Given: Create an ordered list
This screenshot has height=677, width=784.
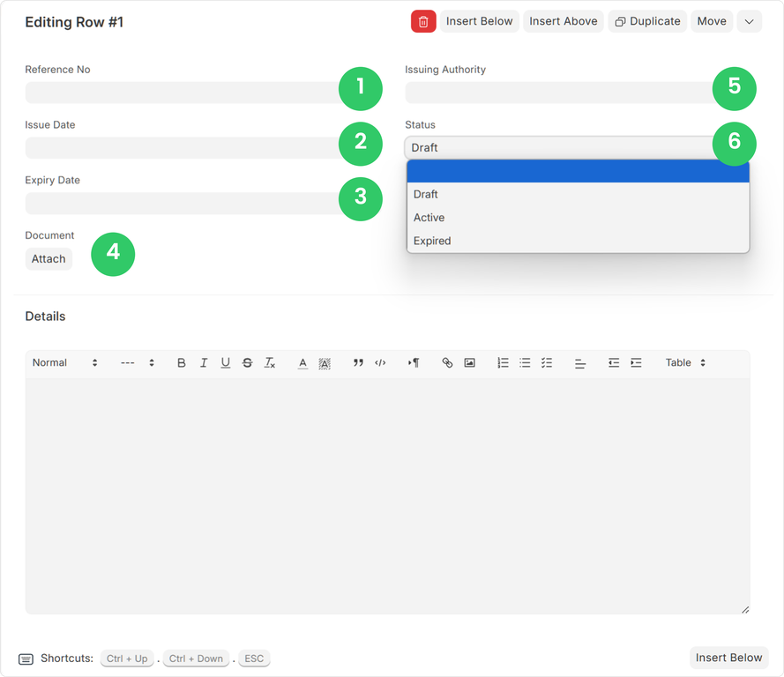Looking at the screenshot, I should pos(503,362).
